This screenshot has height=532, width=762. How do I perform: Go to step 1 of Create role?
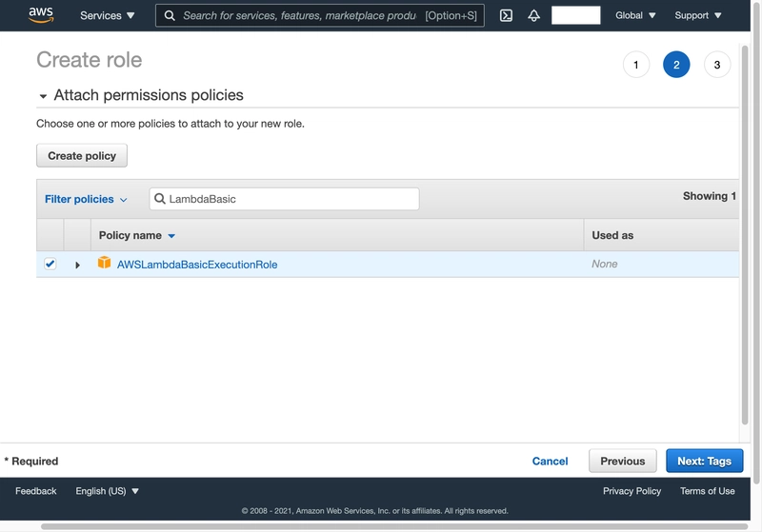636,65
